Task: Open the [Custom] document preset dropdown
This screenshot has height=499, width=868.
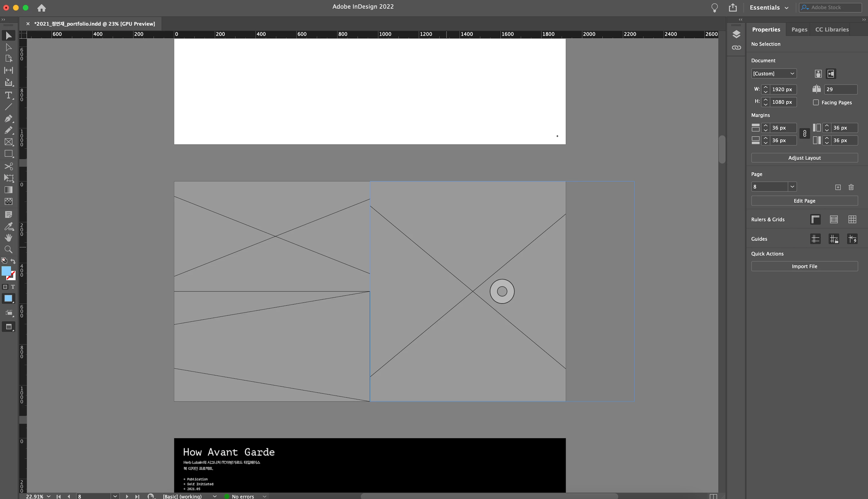Action: click(773, 74)
